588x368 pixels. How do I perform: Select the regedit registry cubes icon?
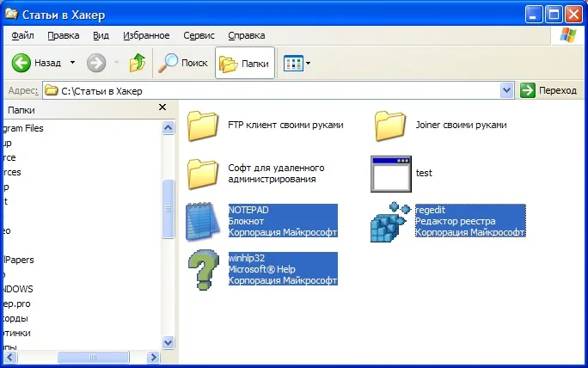(390, 222)
